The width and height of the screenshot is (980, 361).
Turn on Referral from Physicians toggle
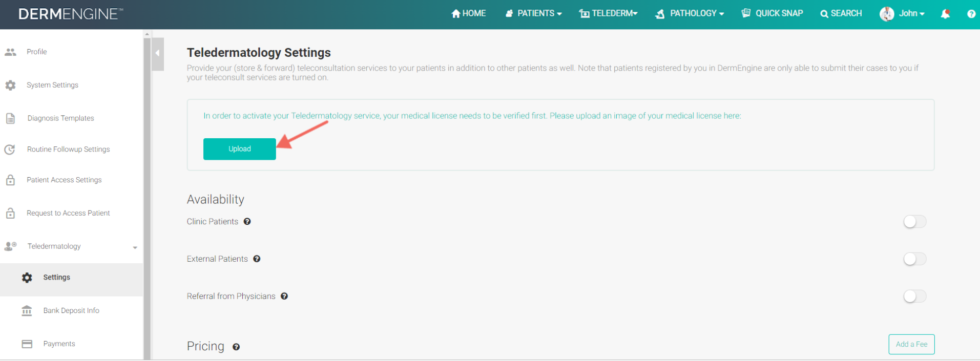[914, 296]
